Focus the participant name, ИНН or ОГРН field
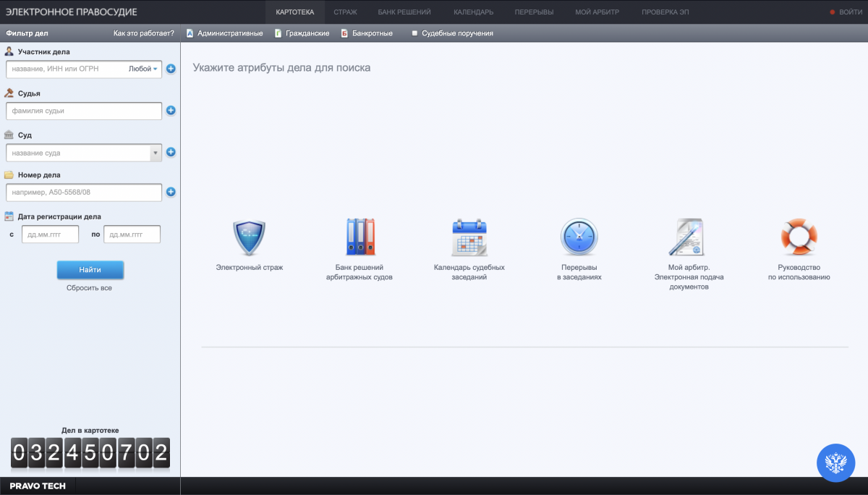Image resolution: width=868 pixels, height=495 pixels. [x=67, y=69]
